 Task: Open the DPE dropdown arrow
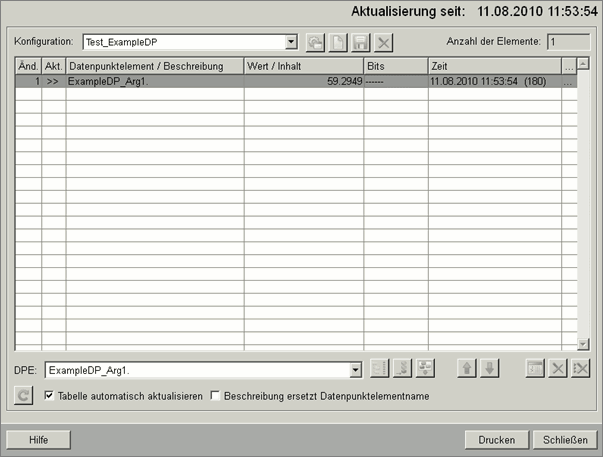[355, 370]
